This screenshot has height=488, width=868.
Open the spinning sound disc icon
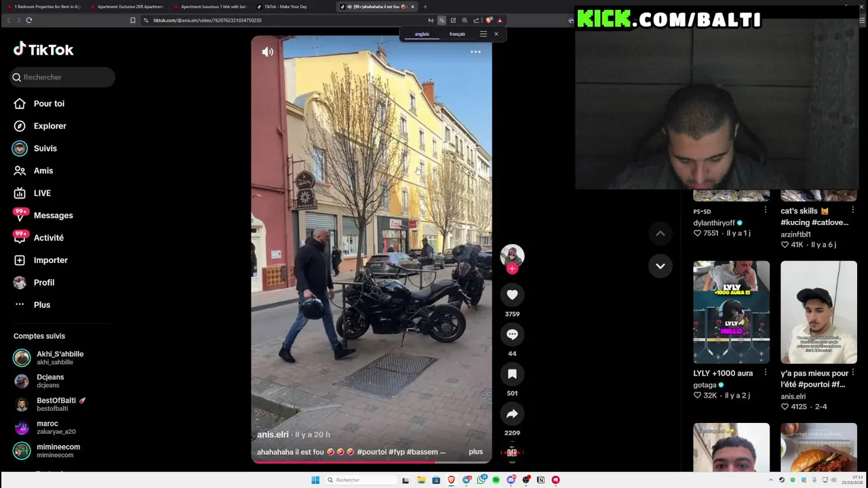[x=512, y=452]
